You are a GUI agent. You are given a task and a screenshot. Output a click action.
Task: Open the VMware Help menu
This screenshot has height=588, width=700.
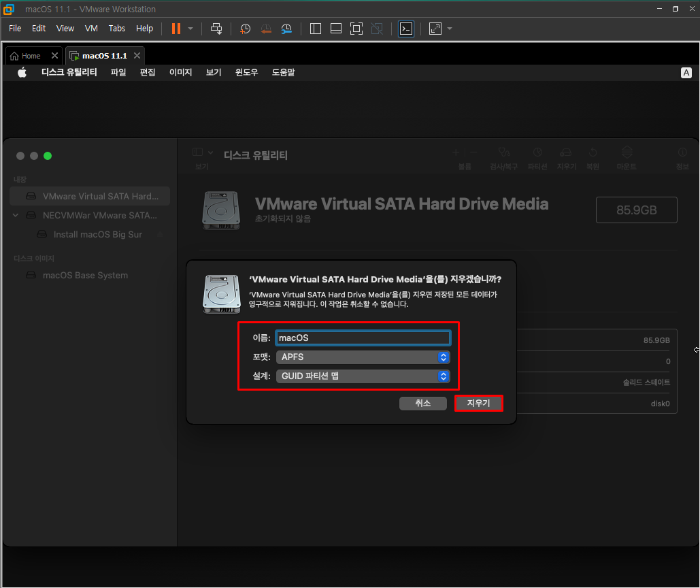[144, 28]
